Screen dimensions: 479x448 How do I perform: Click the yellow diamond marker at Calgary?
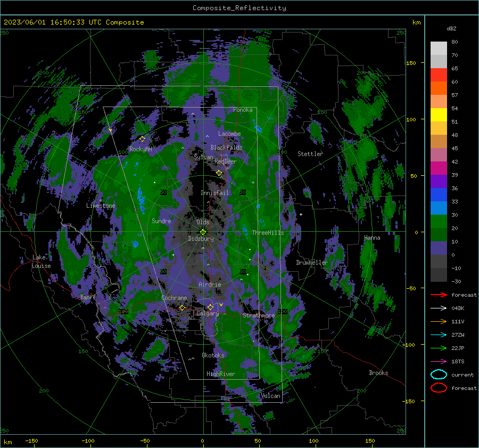tap(210, 307)
